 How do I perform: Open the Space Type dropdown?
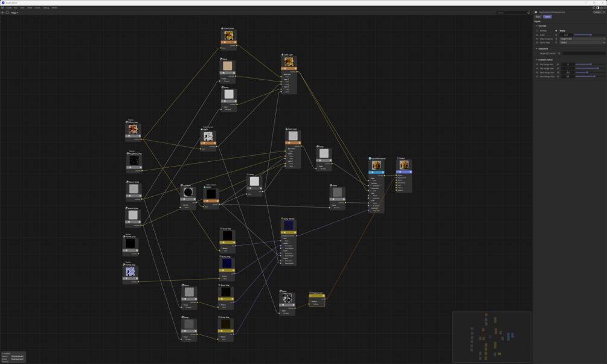pyautogui.click(x=582, y=42)
